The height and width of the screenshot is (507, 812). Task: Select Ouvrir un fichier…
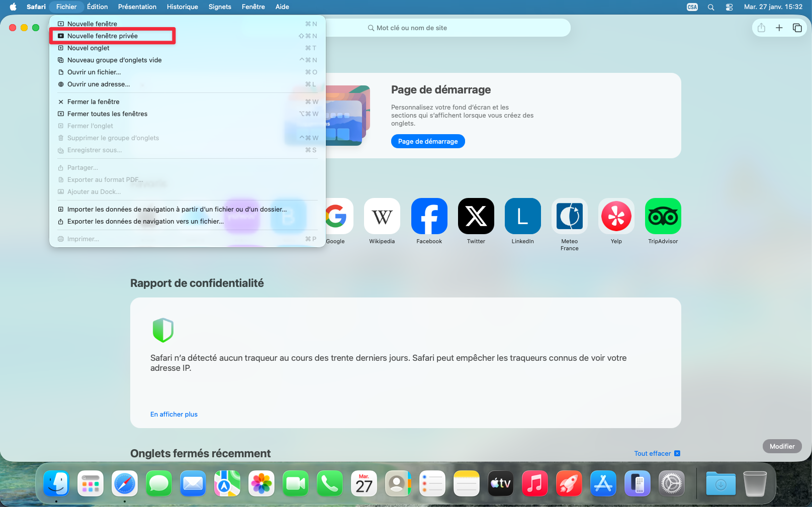click(188, 72)
